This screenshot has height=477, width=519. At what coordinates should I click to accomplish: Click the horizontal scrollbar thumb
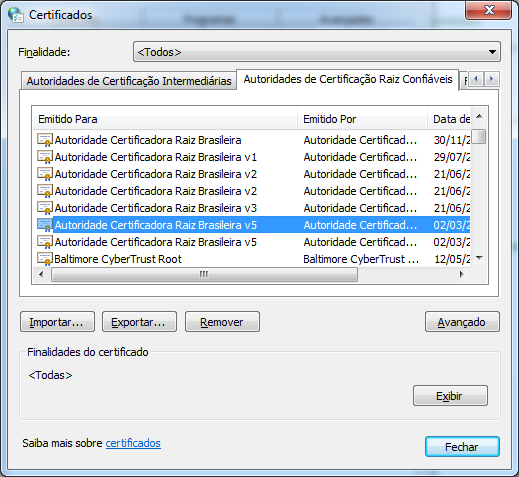(204, 275)
